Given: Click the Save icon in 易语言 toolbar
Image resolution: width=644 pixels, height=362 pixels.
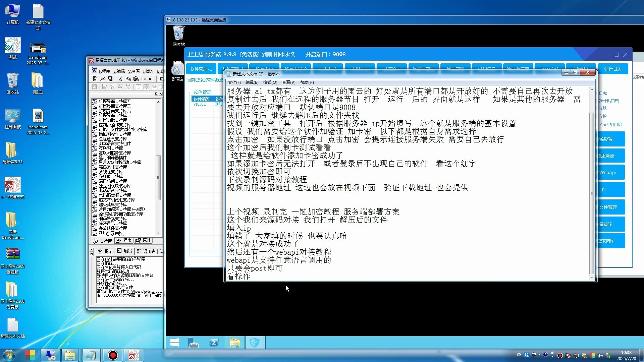Looking at the screenshot, I should point(110,79).
